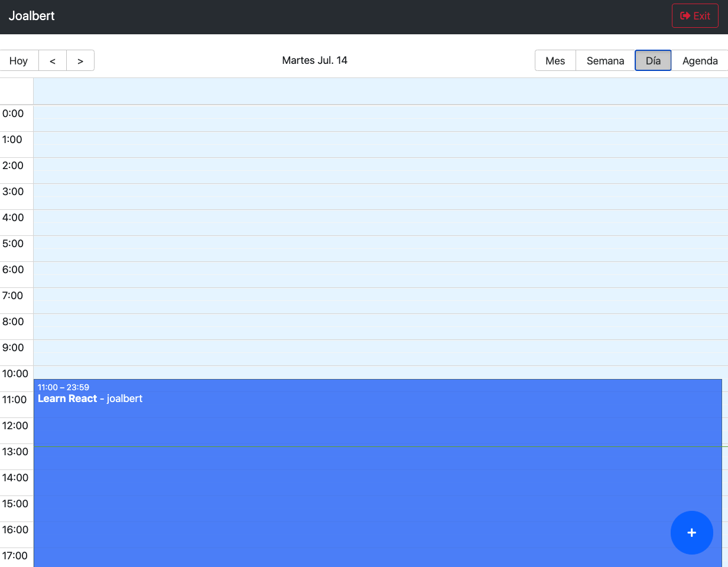Click the plus floating add-event button
This screenshot has width=728, height=567.
click(692, 533)
